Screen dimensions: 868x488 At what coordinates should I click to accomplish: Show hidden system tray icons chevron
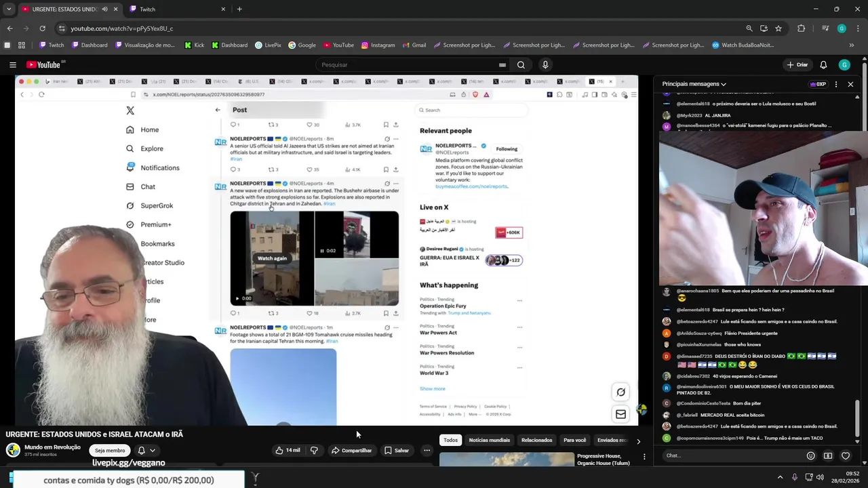click(x=780, y=477)
